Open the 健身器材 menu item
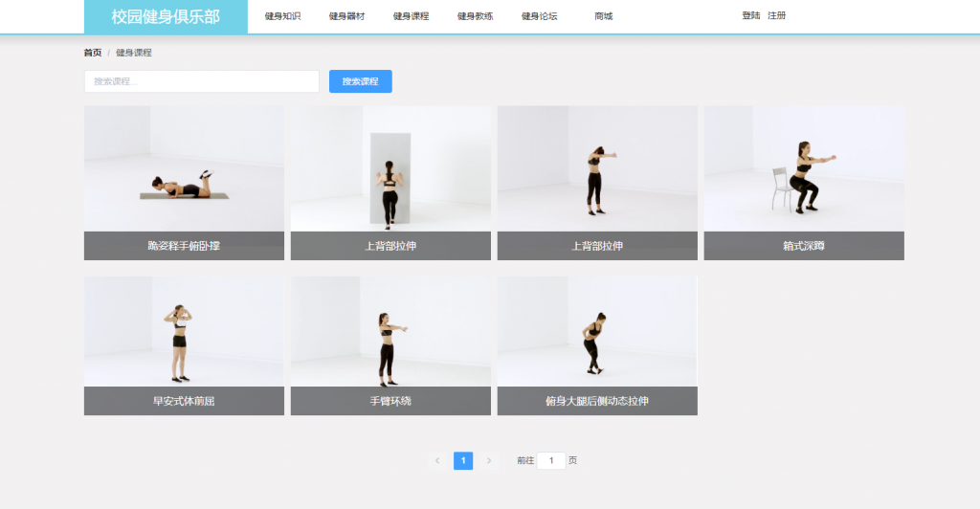Screen dimensions: 980x509 point(346,16)
